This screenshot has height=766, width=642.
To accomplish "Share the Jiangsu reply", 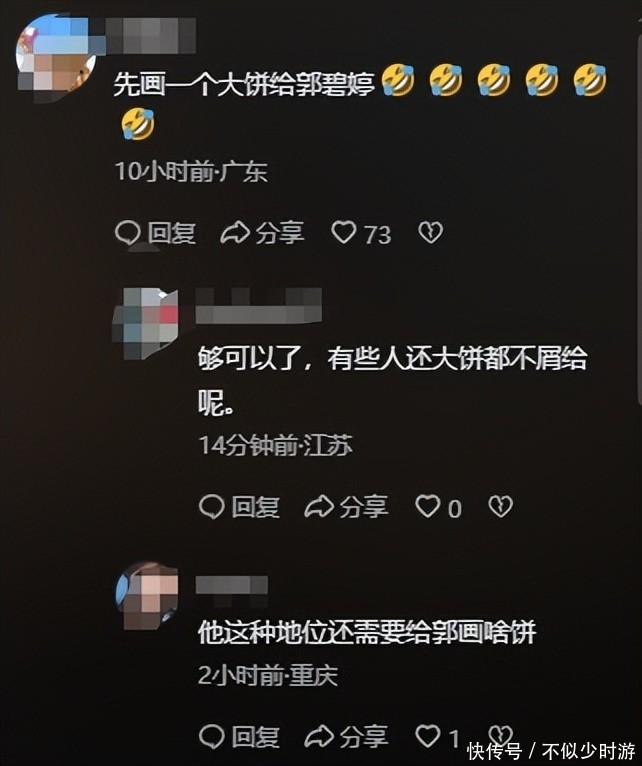I will click(346, 507).
